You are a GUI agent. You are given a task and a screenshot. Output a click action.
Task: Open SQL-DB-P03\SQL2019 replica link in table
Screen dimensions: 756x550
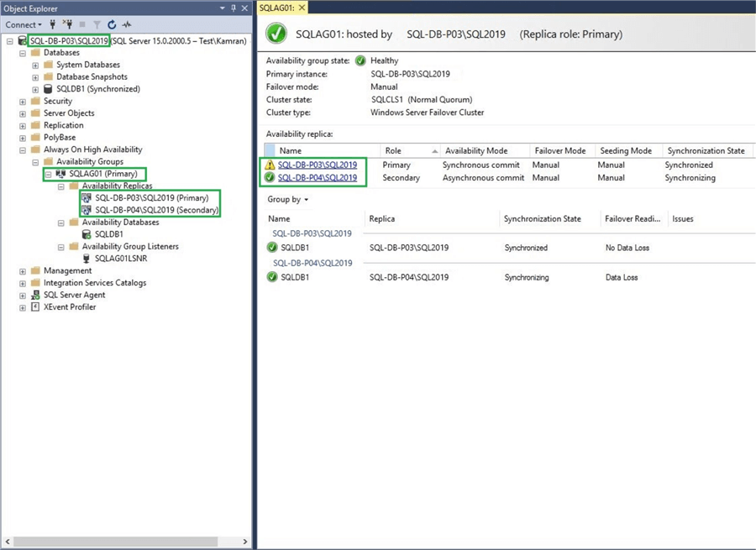[318, 165]
